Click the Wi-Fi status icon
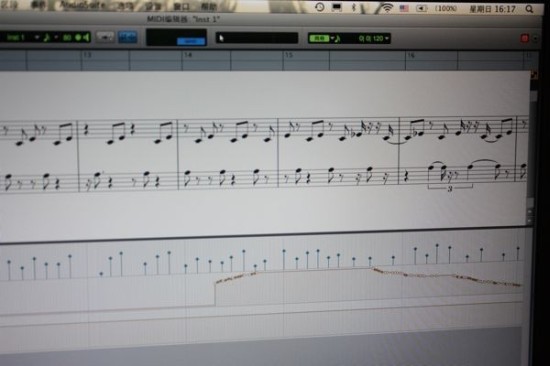 pyautogui.click(x=387, y=8)
